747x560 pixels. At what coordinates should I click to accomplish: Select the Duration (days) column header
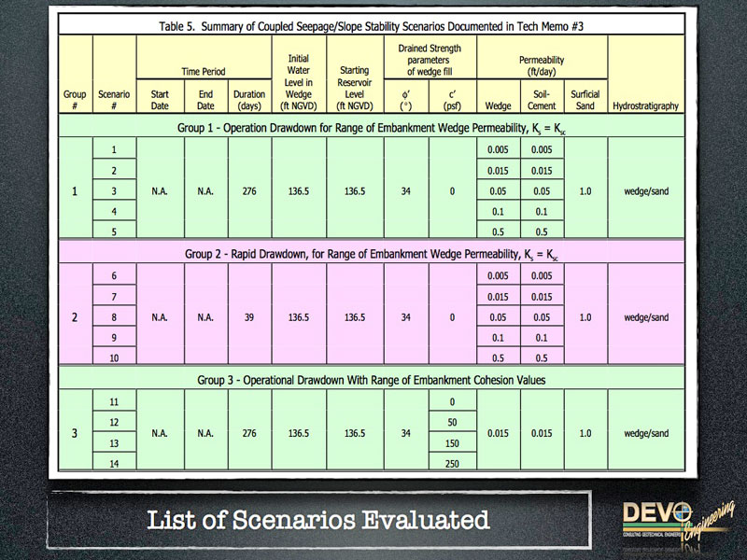pos(249,101)
